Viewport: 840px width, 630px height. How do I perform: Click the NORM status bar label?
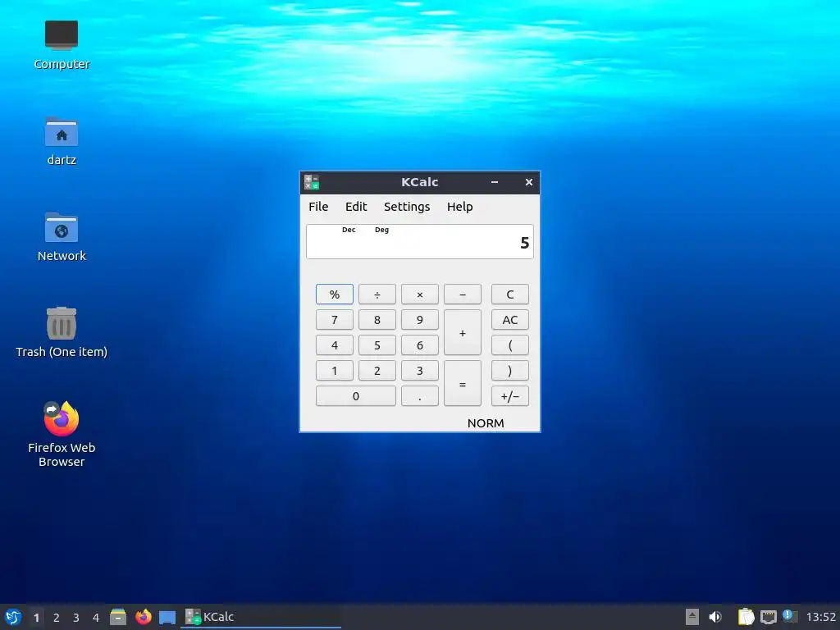click(486, 423)
